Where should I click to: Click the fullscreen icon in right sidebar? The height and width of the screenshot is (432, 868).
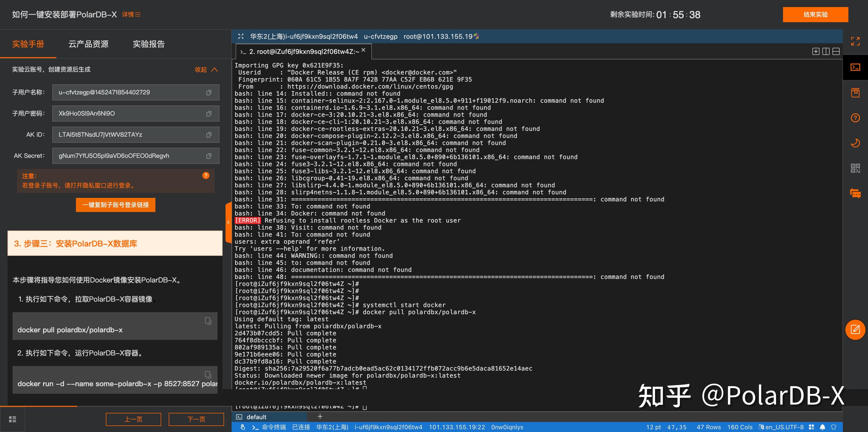point(855,41)
